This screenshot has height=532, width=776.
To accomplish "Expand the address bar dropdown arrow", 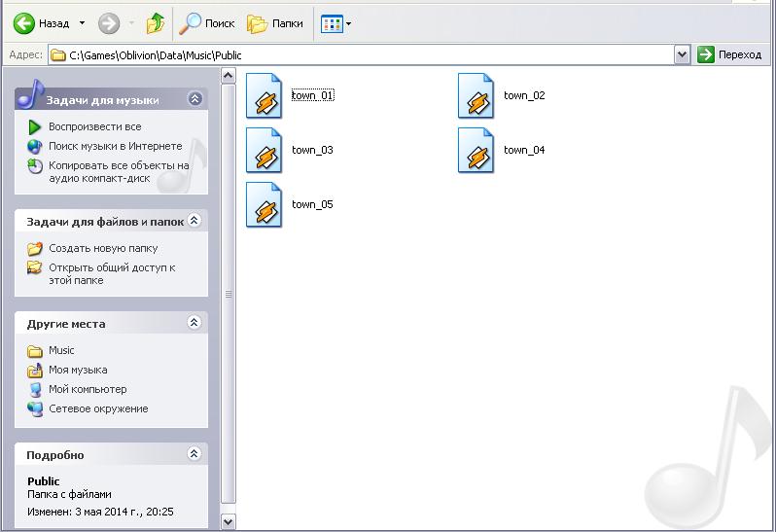I will 682,54.
